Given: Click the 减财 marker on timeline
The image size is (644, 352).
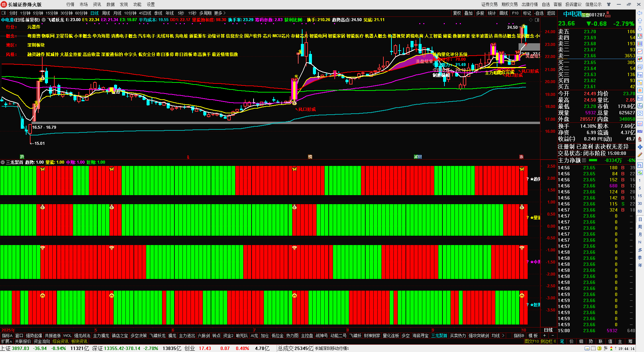Looking at the screenshot, I should click(418, 157).
